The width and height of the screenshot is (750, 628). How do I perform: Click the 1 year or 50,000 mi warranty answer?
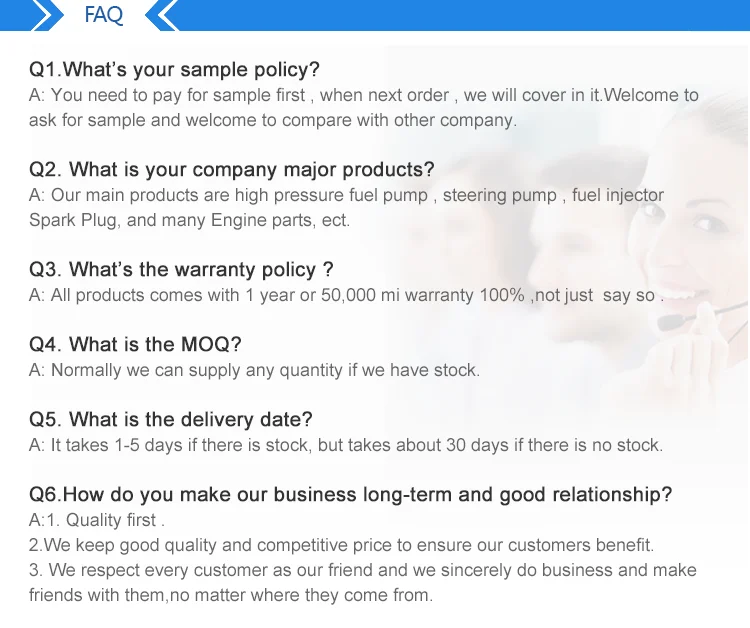(x=346, y=295)
